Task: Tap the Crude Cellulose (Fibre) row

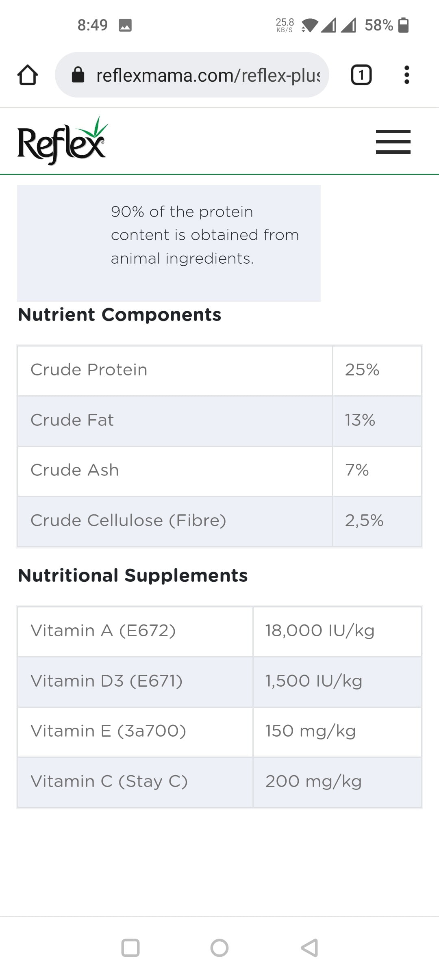Action: pos(175,520)
